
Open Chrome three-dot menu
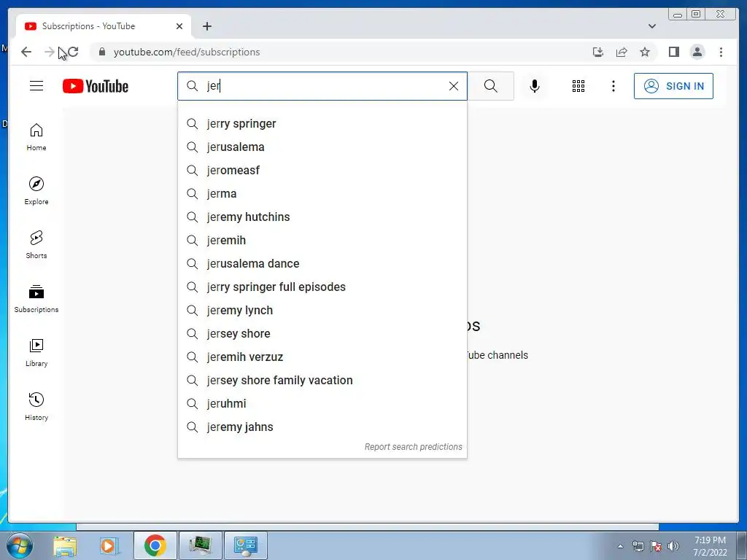click(721, 52)
